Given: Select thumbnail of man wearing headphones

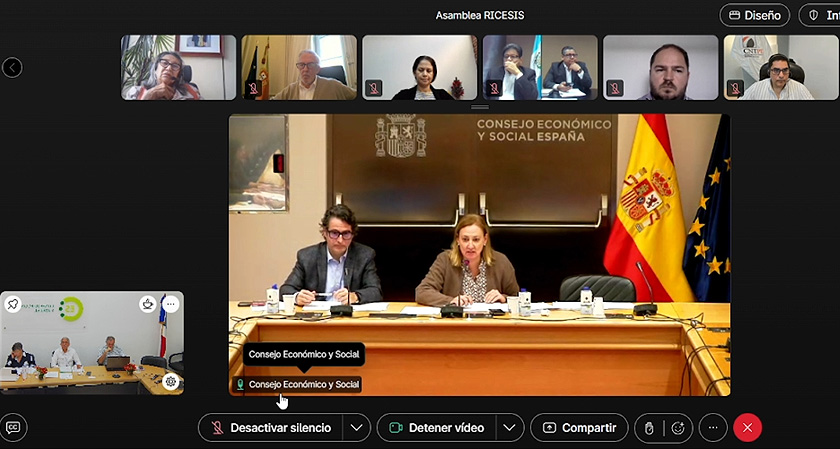Looking at the screenshot, I should point(781,68).
